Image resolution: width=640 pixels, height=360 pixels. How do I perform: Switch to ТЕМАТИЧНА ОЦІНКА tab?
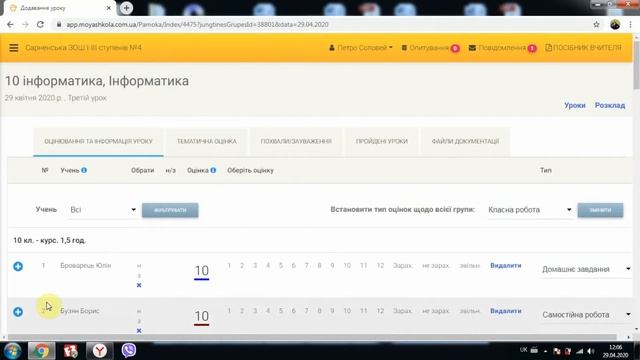tap(207, 141)
